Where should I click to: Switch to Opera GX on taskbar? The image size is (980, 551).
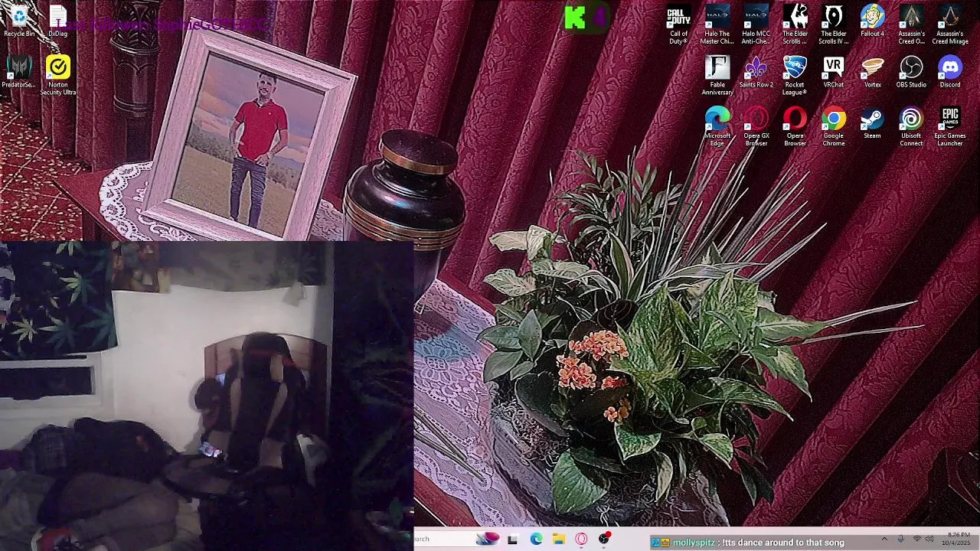[x=582, y=540]
